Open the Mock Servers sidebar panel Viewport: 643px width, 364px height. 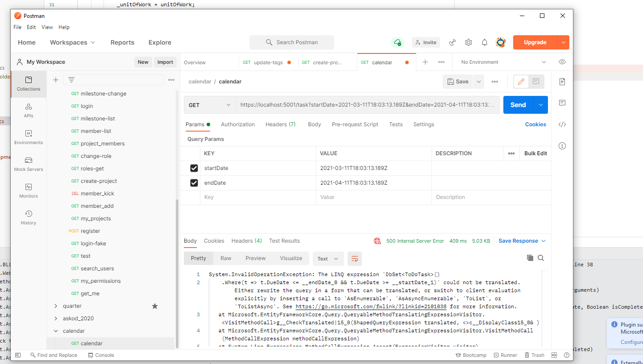point(29,164)
